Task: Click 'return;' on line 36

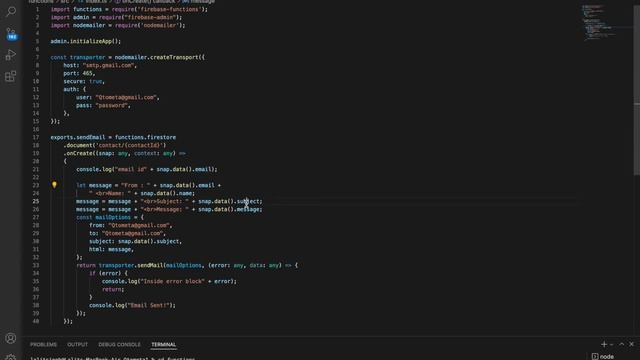Action: (x=113, y=289)
